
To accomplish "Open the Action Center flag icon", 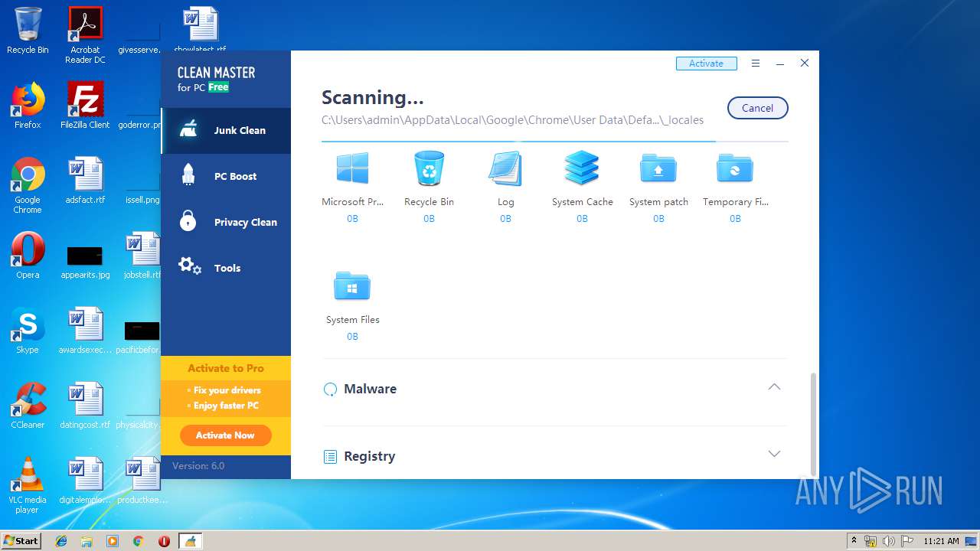I will click(906, 541).
